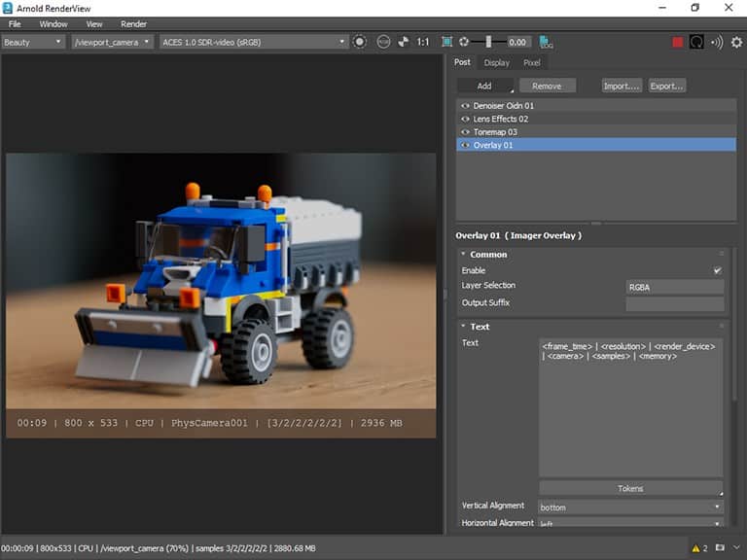Click the refresh render icon

pyautogui.click(x=696, y=43)
